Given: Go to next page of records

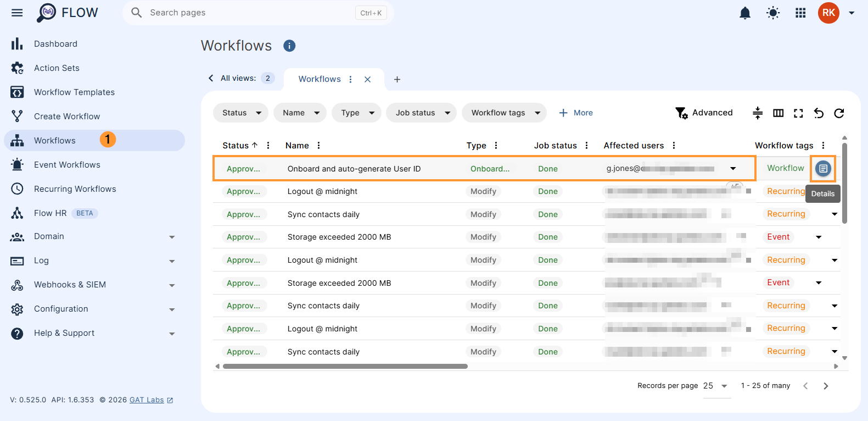Looking at the screenshot, I should [826, 386].
